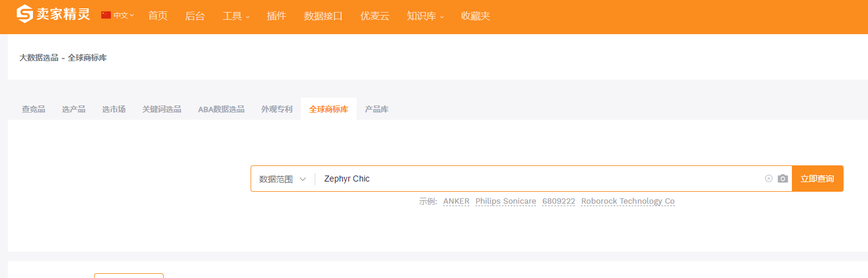Open the 工具 dropdown menu
868x278 pixels.
click(x=236, y=16)
